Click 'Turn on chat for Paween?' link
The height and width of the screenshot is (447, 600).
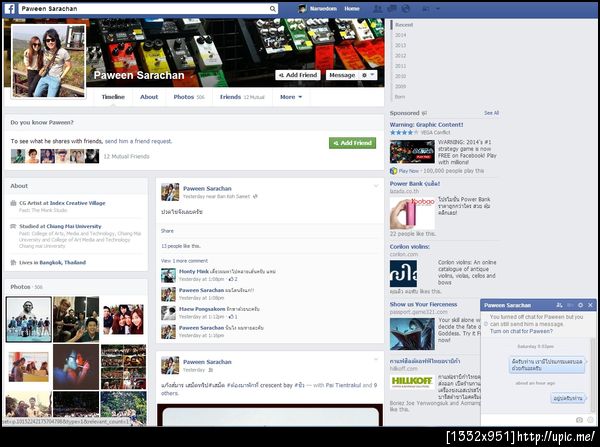tap(521, 331)
